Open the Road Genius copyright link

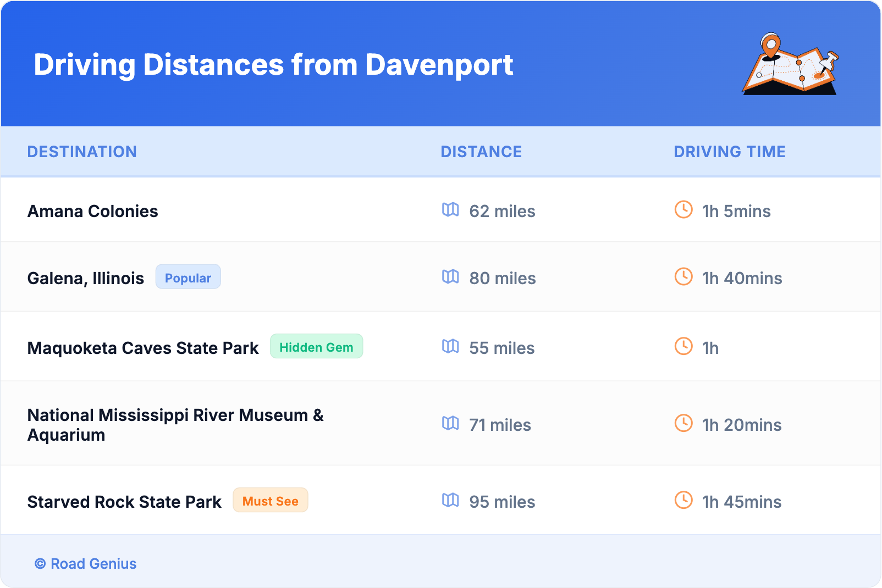tap(86, 564)
